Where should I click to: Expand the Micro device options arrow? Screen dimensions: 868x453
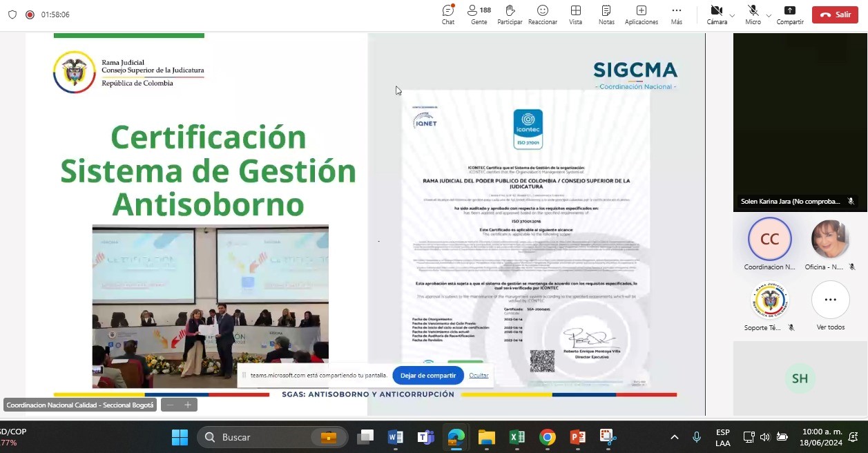[x=769, y=15]
